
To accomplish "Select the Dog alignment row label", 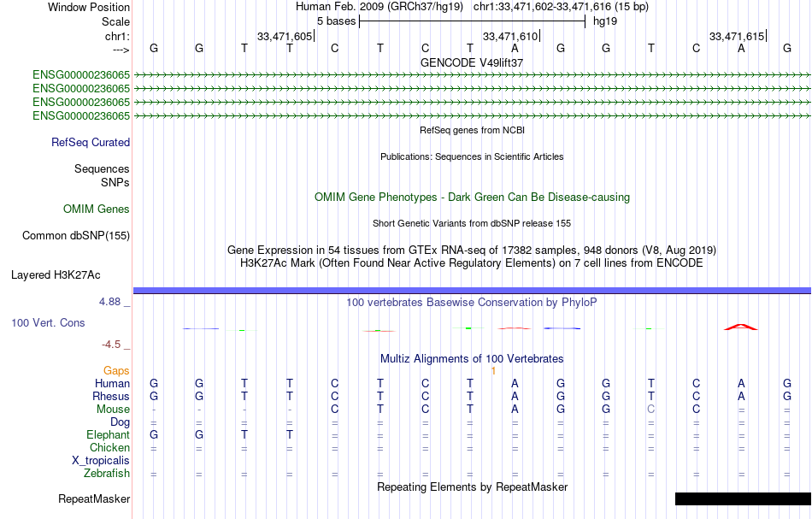I will tap(121, 422).
